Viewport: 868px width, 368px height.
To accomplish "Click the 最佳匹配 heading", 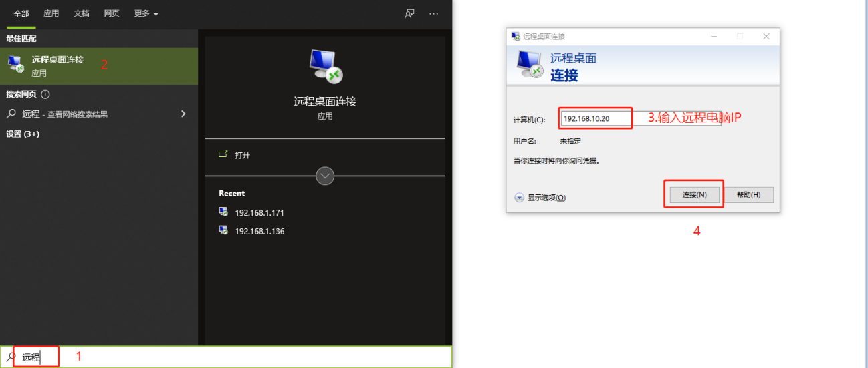I will point(21,39).
